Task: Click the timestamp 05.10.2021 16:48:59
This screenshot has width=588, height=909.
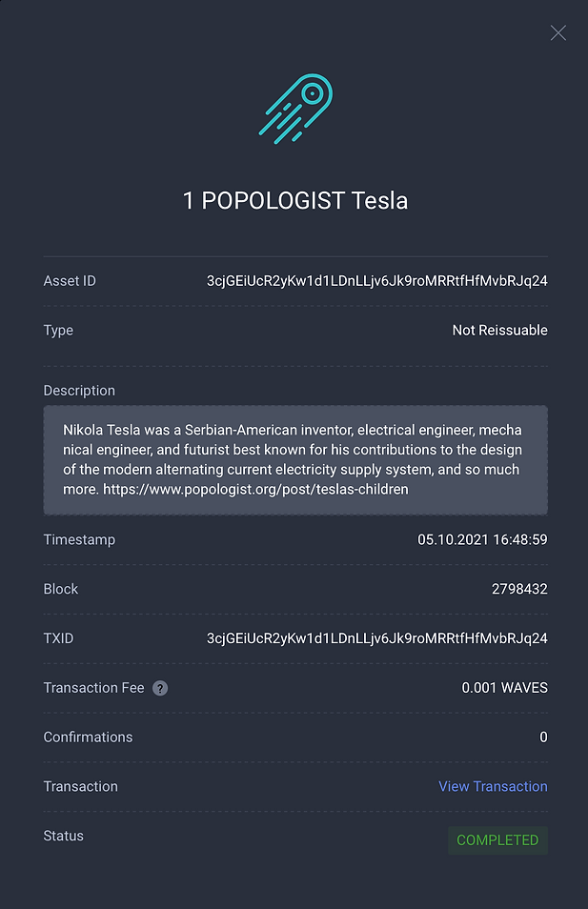Action: tap(482, 539)
